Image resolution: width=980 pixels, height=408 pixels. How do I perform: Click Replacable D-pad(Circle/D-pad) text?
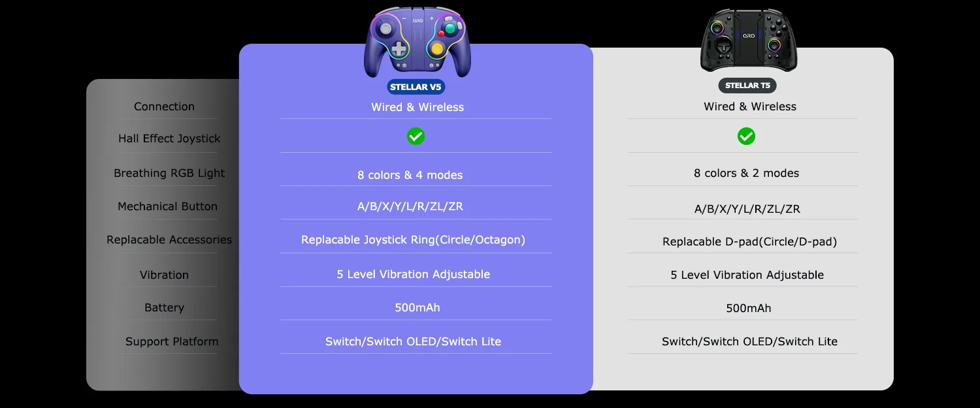tap(749, 242)
